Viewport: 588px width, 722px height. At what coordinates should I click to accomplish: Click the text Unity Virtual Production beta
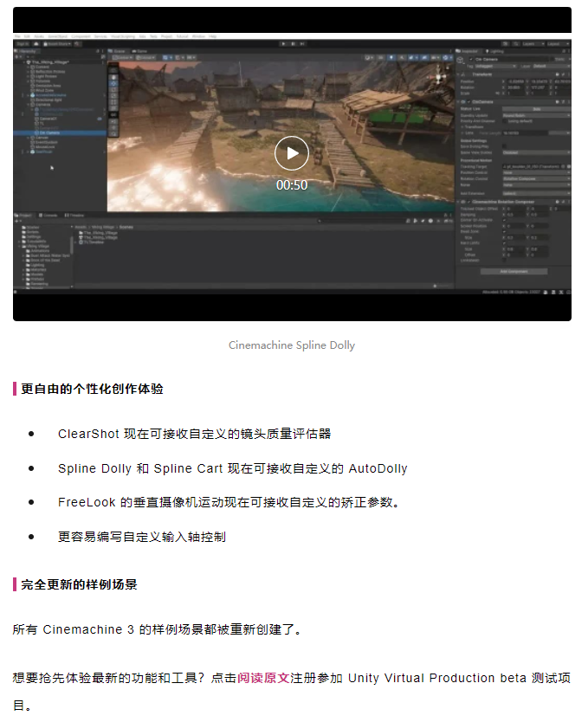[x=437, y=678]
